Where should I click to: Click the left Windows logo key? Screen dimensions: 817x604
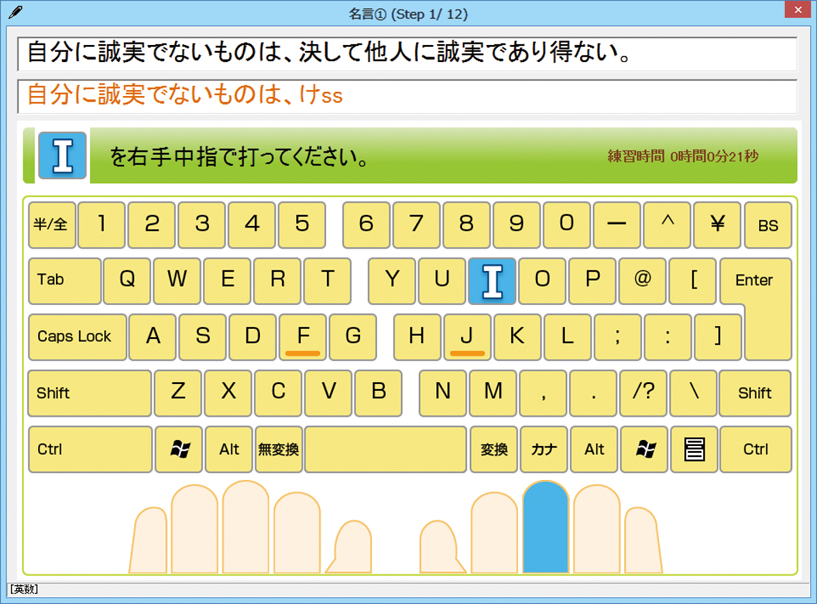pyautogui.click(x=179, y=449)
